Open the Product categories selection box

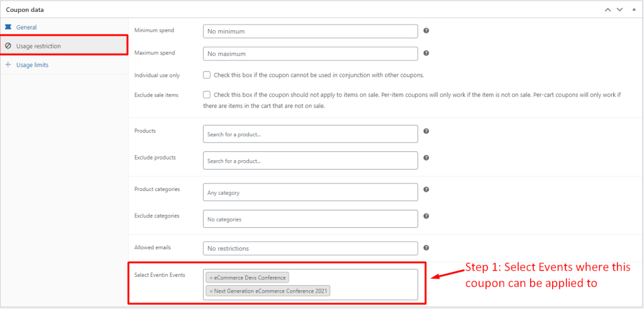[311, 192]
